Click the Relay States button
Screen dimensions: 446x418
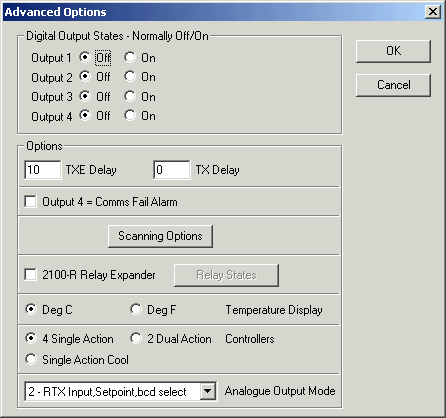226,275
